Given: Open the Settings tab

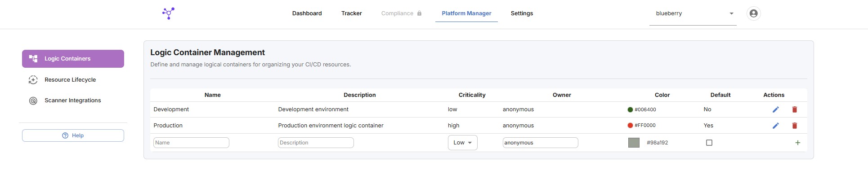Looking at the screenshot, I should click(x=522, y=13).
